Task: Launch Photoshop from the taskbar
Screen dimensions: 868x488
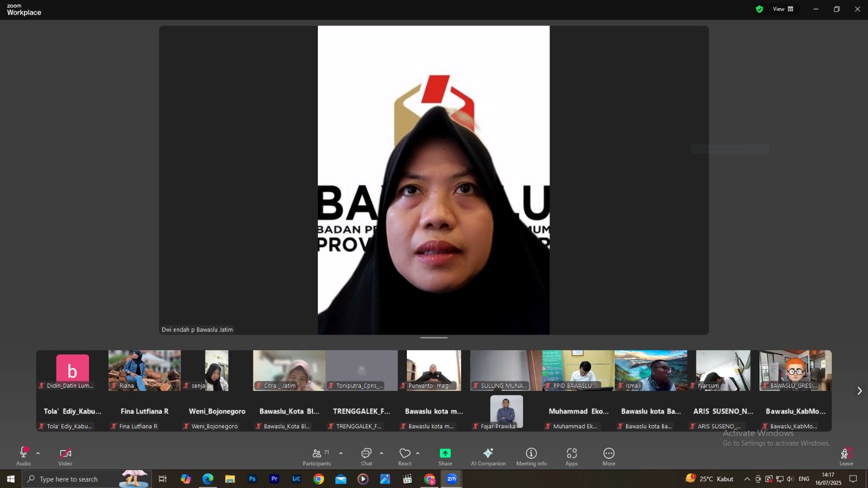Action: coord(252,479)
